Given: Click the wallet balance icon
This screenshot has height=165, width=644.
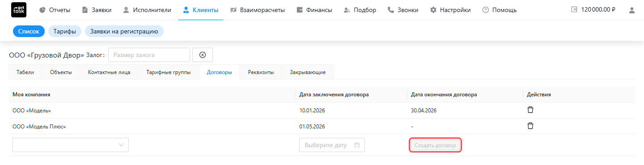Looking at the screenshot, I should pyautogui.click(x=574, y=10).
